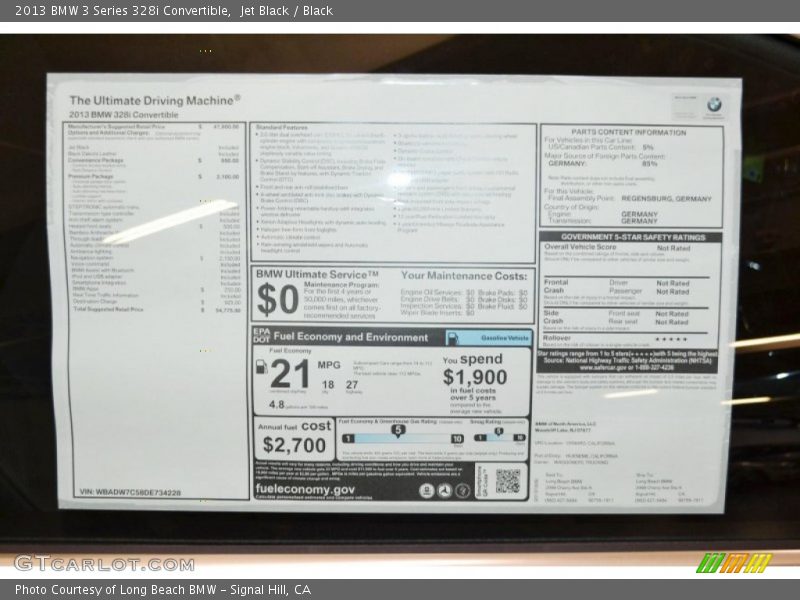This screenshot has width=800, height=600.
Task: Click 'Photo Courtesy of Long Beach BMW' caption
Action: pyautogui.click(x=116, y=590)
